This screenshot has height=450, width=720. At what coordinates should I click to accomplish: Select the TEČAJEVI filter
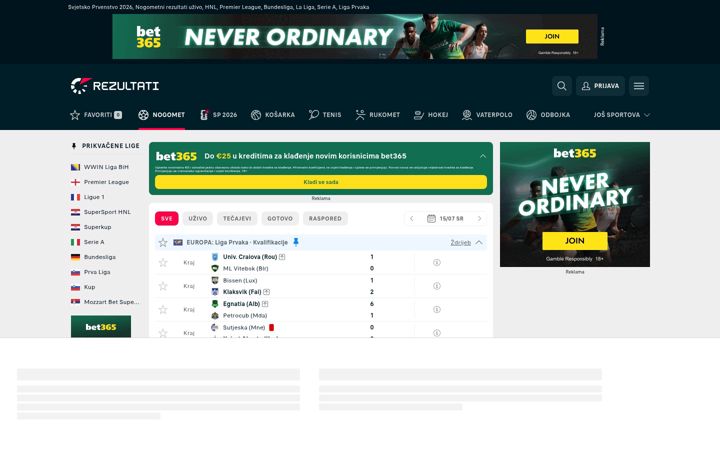coord(237,219)
